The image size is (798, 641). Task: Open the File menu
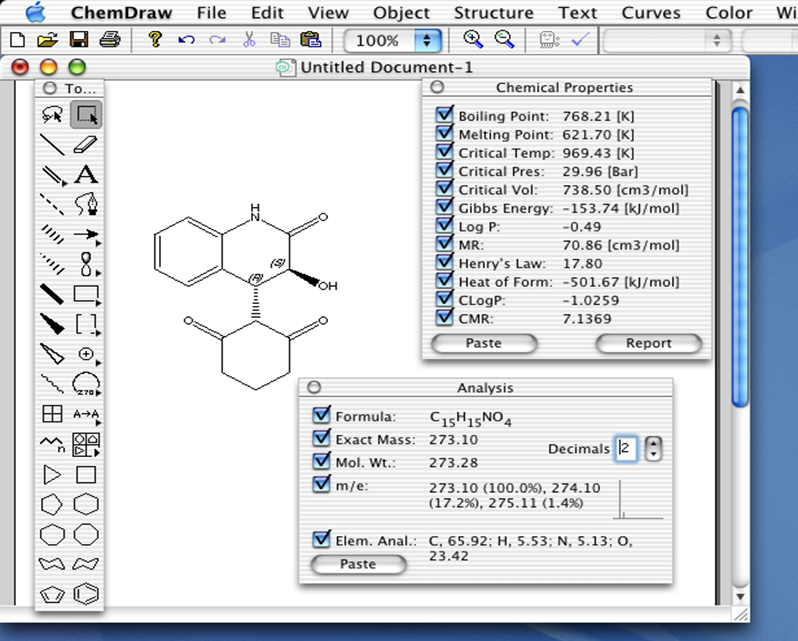(x=211, y=13)
